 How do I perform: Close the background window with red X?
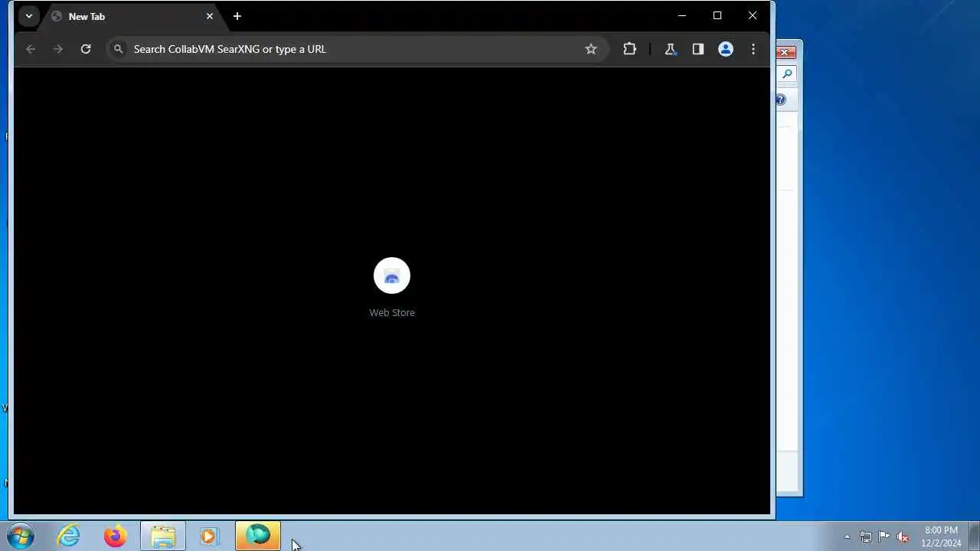coord(786,52)
